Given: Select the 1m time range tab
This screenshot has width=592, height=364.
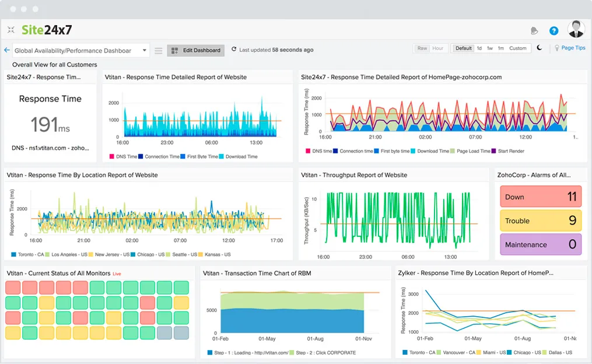Looking at the screenshot, I should coord(500,48).
